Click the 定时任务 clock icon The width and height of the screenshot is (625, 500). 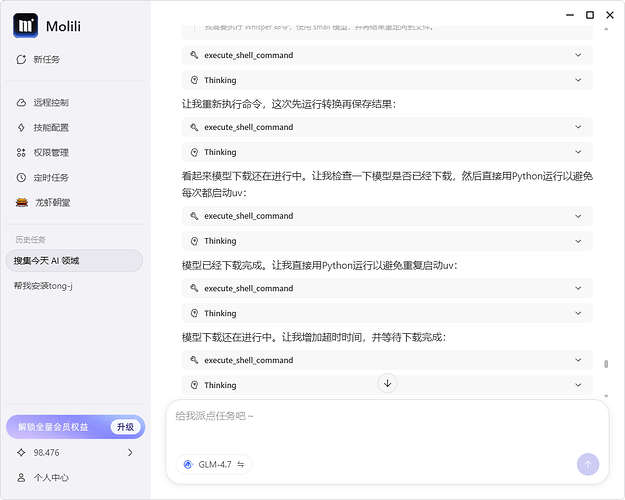coord(23,178)
